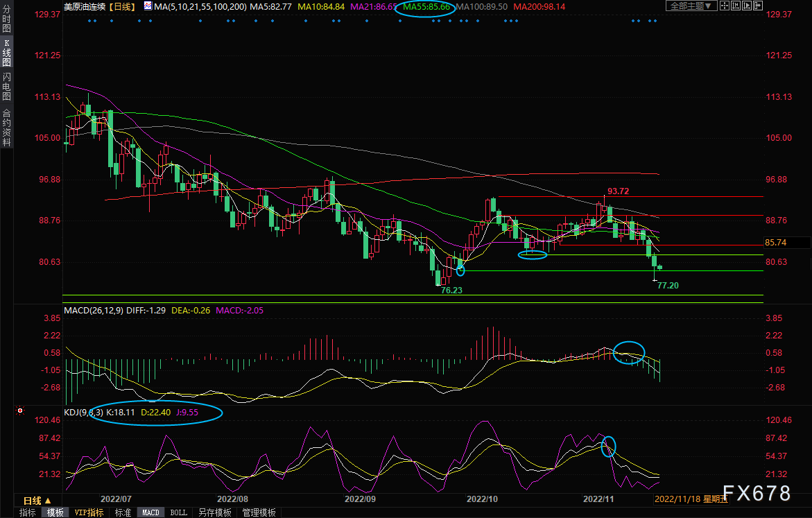Switch to 分时图 view
The width and height of the screenshot is (812, 518).
tap(7, 19)
